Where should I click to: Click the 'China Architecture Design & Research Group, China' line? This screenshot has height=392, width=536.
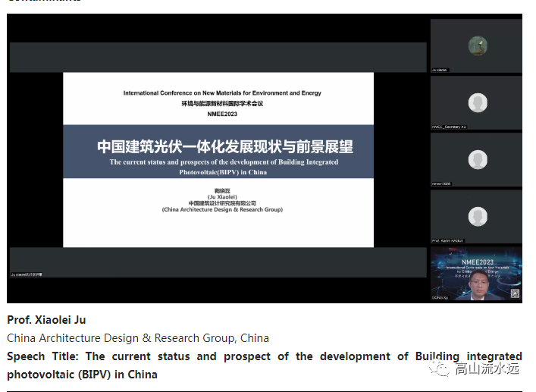point(138,338)
